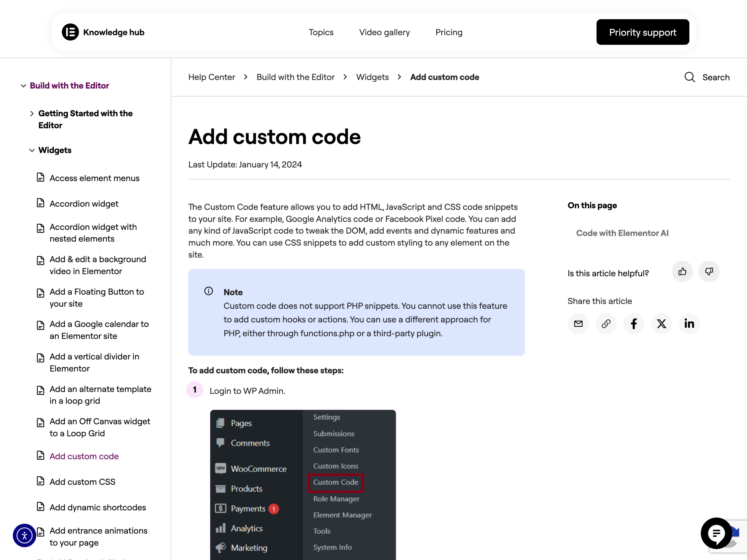Click the thumbs down not helpful icon
Image resolution: width=747 pixels, height=560 pixels.
coord(709,271)
